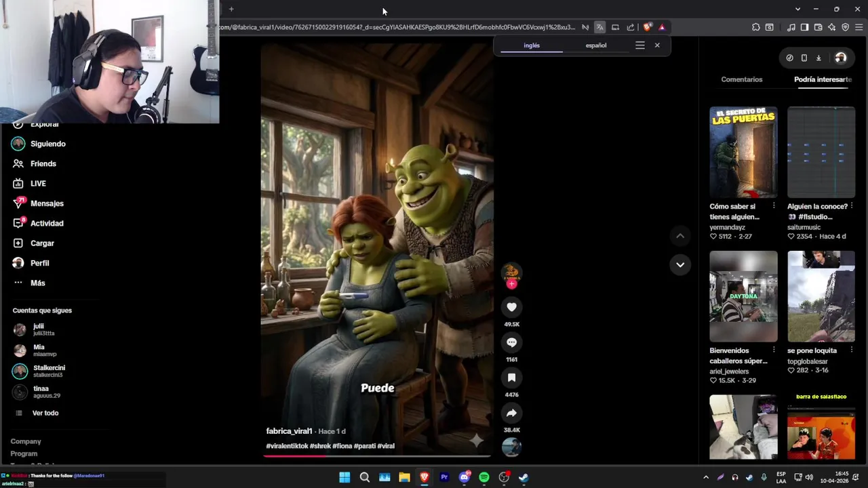The width and height of the screenshot is (868, 488).
Task: Open the Brave Leo AI sparkle icon
Action: coord(831,27)
